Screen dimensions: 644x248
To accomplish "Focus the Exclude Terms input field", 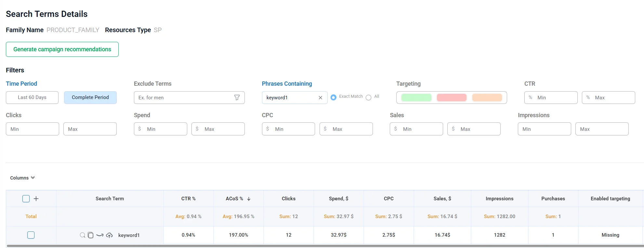I will [189, 97].
